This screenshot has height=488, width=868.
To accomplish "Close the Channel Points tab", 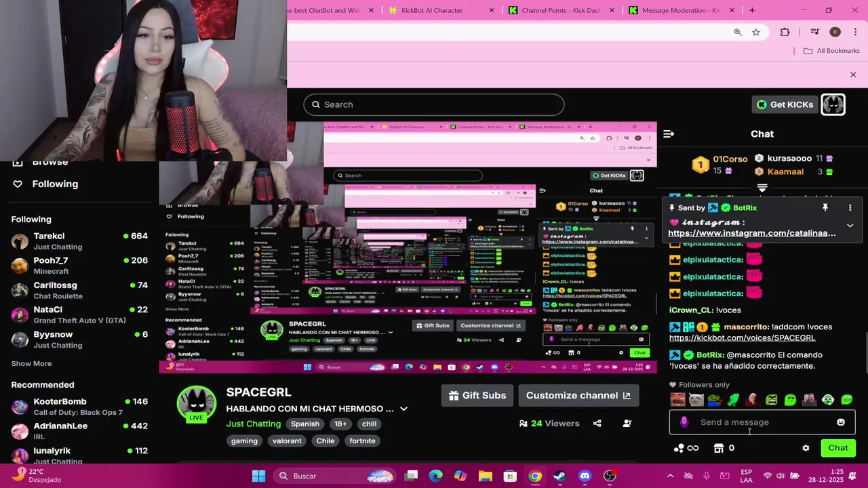I will (612, 10).
